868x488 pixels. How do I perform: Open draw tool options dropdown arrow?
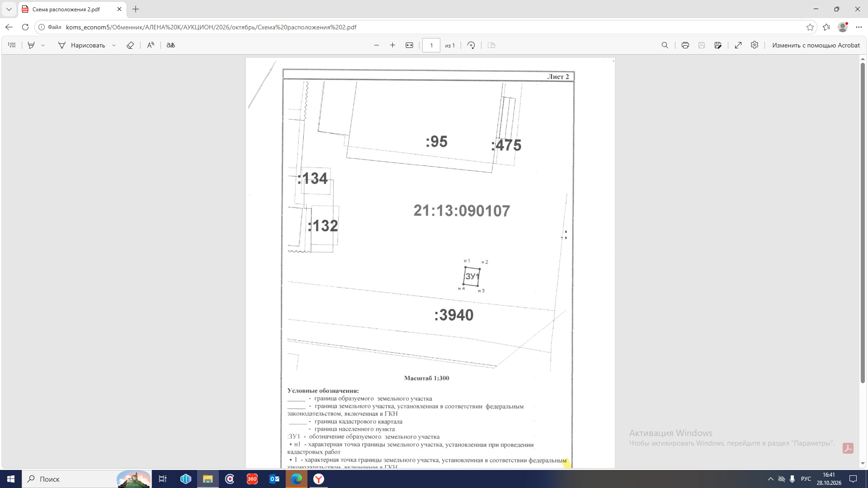coord(114,45)
